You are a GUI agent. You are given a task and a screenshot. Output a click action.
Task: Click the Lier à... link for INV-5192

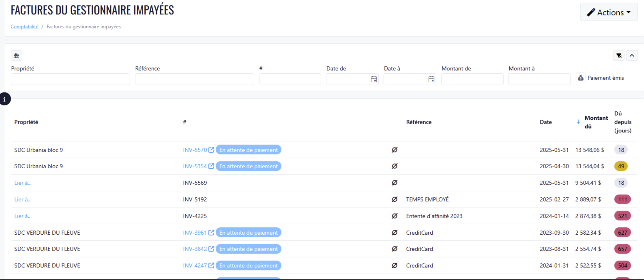[x=23, y=199]
